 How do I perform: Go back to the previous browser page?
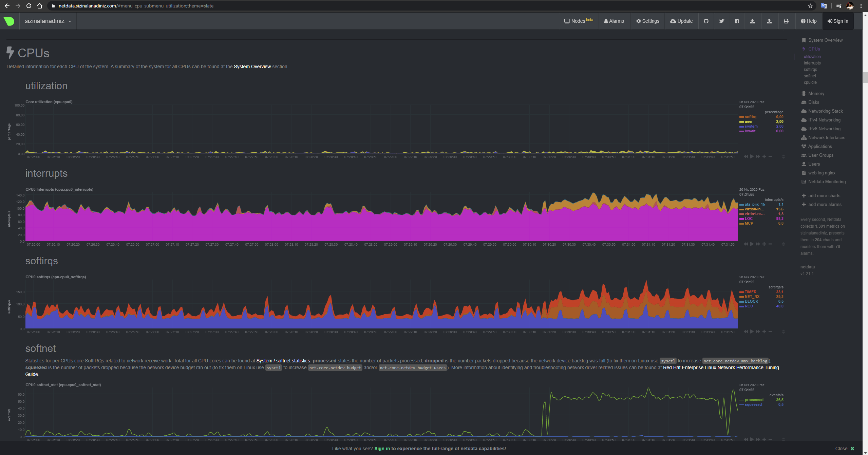(7, 6)
